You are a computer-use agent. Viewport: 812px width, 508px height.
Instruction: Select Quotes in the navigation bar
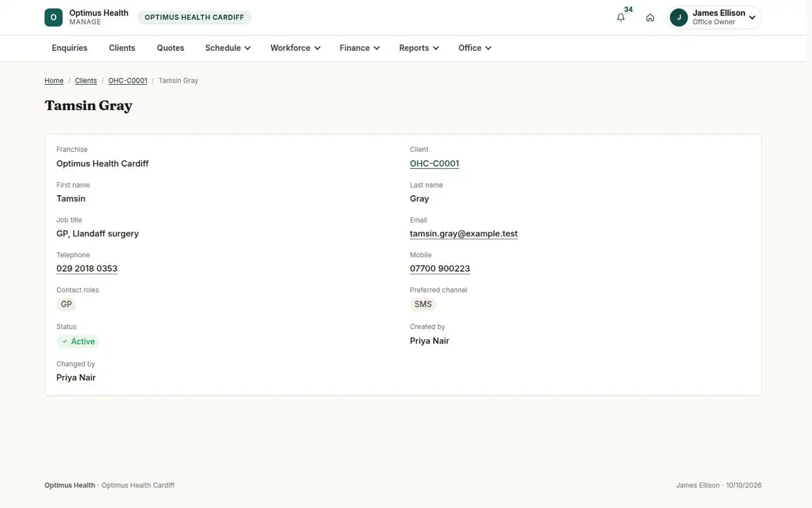[x=171, y=48]
